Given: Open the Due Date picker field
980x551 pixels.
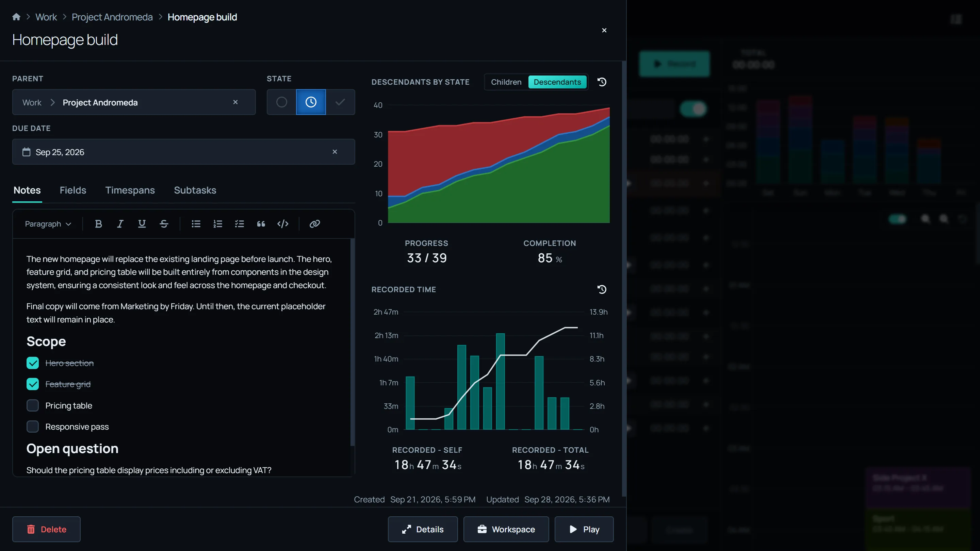Looking at the screenshot, I should (183, 152).
